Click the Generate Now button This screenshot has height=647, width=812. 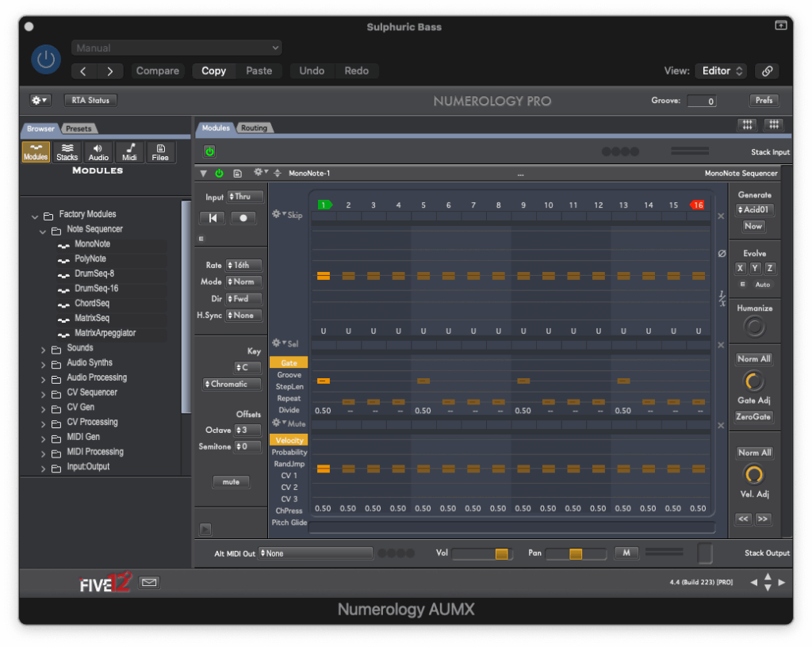point(753,226)
